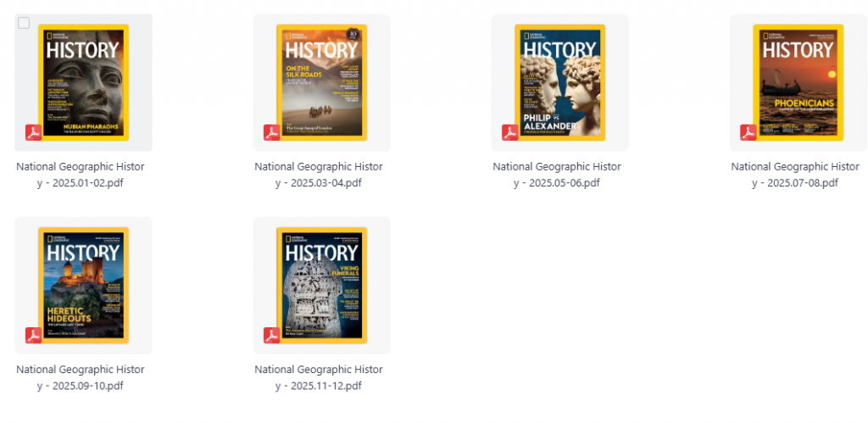Image resolution: width=868 pixels, height=423 pixels.
Task: Tick the checkbox on the Nubian Pharaohs file
Action: pos(24,23)
